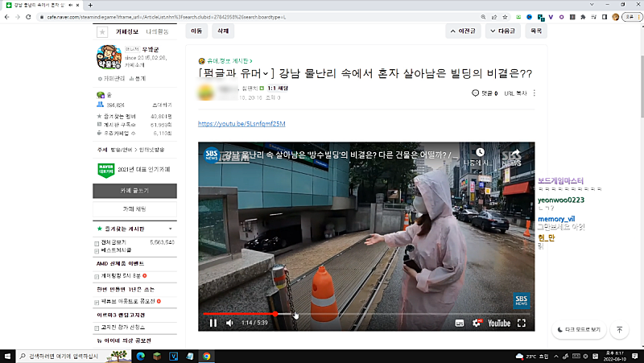Open the three-dot post options menu
This screenshot has width=644, height=363.
[535, 93]
